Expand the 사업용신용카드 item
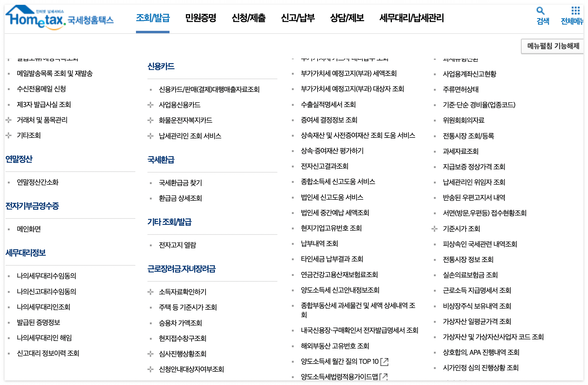 coord(150,105)
